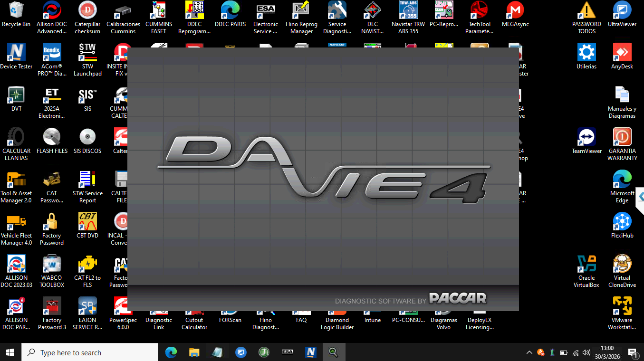
Task: Open CAT FL2 to FLS shortcut
Action: (87, 271)
